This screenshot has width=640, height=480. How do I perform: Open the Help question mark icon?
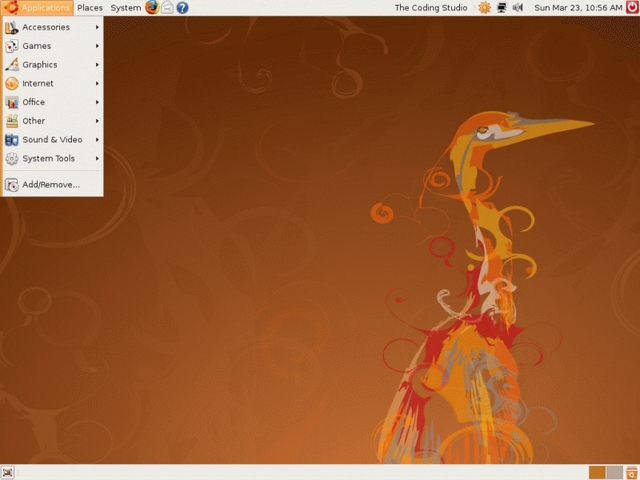[x=182, y=7]
